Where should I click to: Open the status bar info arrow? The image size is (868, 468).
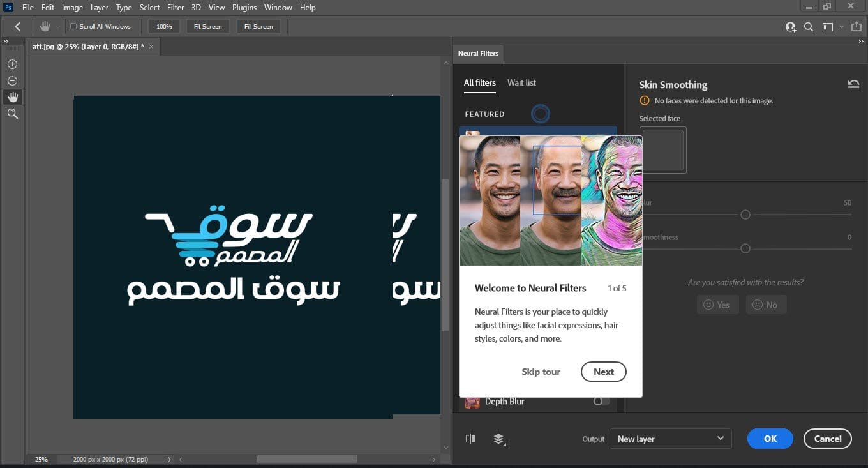coord(169,459)
